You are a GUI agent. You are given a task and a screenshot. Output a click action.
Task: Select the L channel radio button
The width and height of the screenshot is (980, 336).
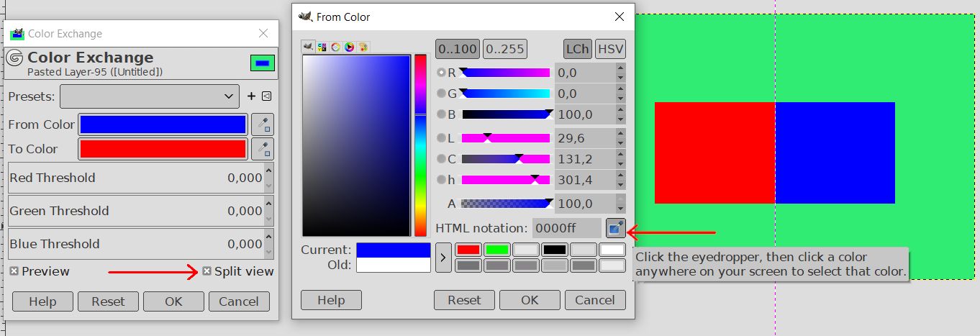pyautogui.click(x=441, y=138)
